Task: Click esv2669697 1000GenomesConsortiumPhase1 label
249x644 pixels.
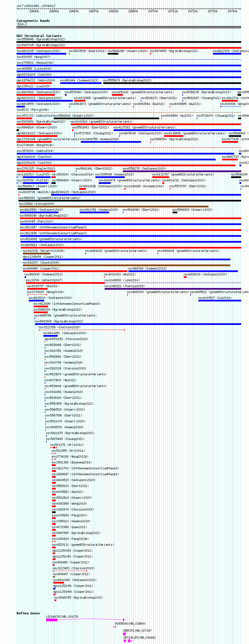Action: 85,474
